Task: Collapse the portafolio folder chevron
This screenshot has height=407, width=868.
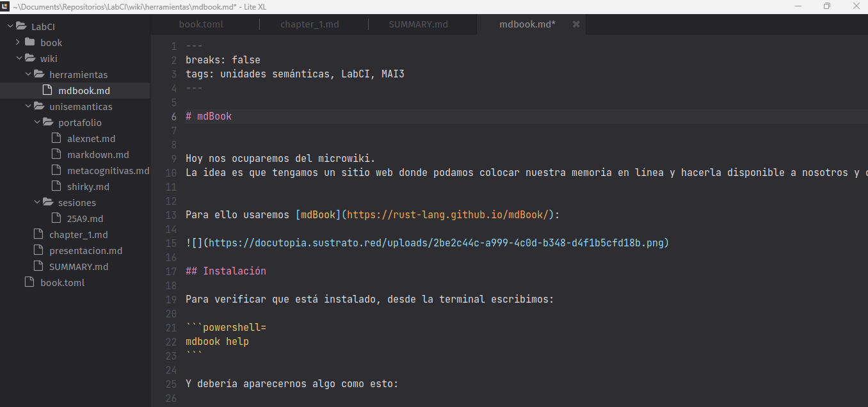Action: 36,122
